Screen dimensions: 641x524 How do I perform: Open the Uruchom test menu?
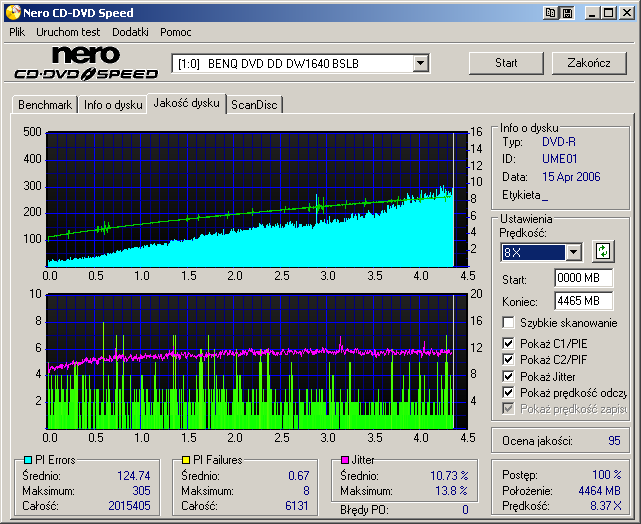click(x=68, y=32)
